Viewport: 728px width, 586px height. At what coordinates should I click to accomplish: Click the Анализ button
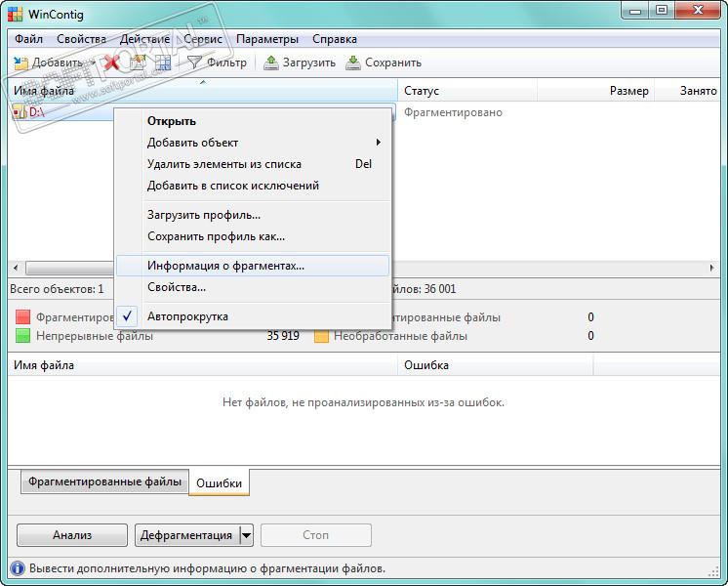pos(72,535)
